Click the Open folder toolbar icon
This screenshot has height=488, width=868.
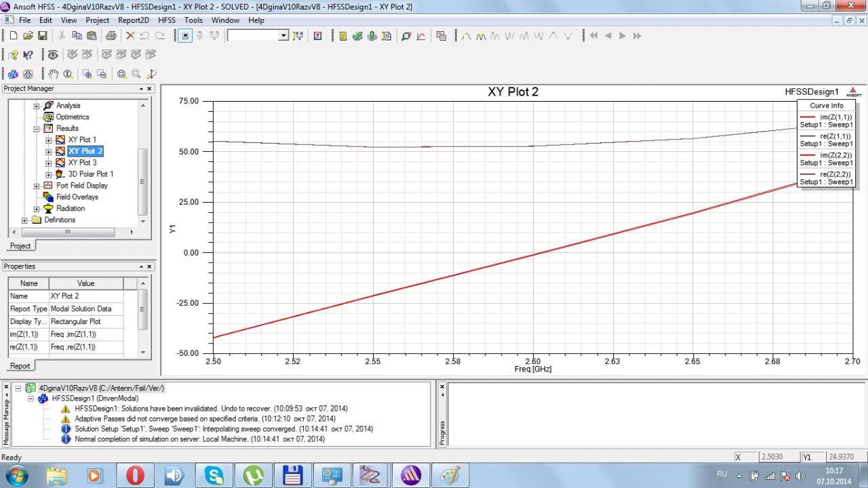(x=28, y=36)
